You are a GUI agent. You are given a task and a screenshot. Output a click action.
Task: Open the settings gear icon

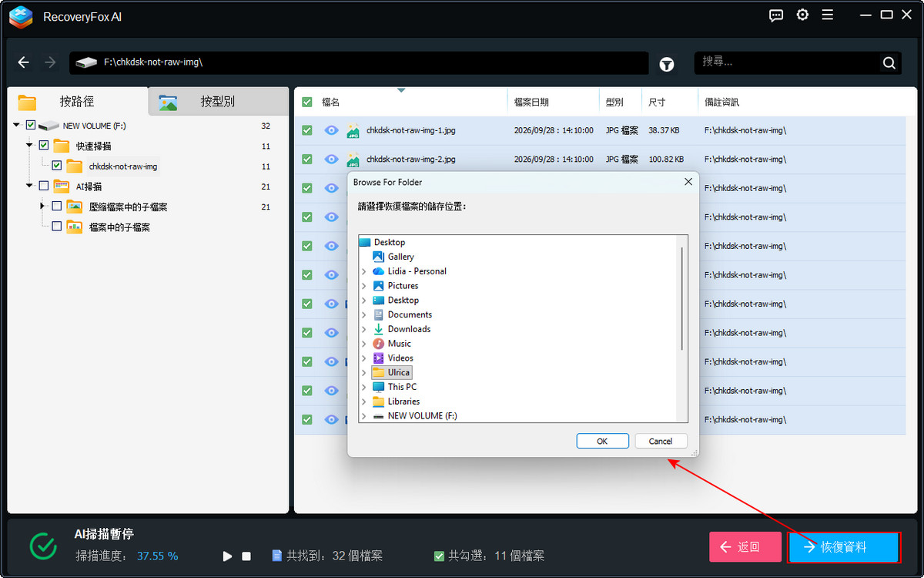[802, 15]
